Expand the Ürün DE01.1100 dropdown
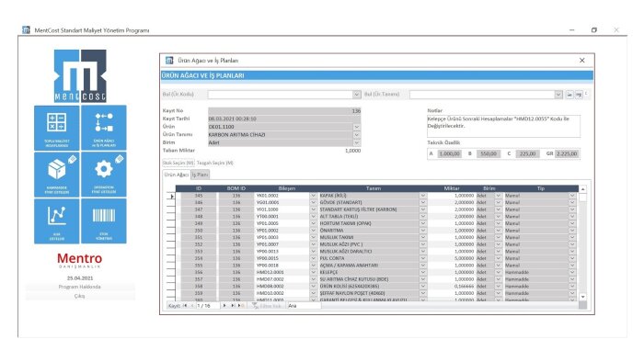644x362 pixels. (357, 127)
